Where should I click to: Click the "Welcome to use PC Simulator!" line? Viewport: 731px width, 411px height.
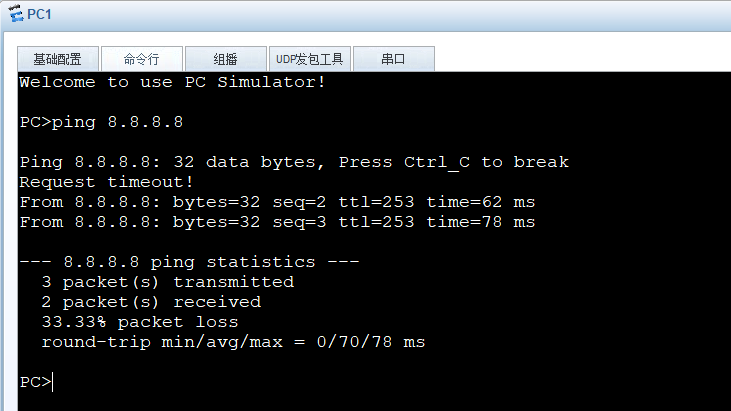(172, 82)
